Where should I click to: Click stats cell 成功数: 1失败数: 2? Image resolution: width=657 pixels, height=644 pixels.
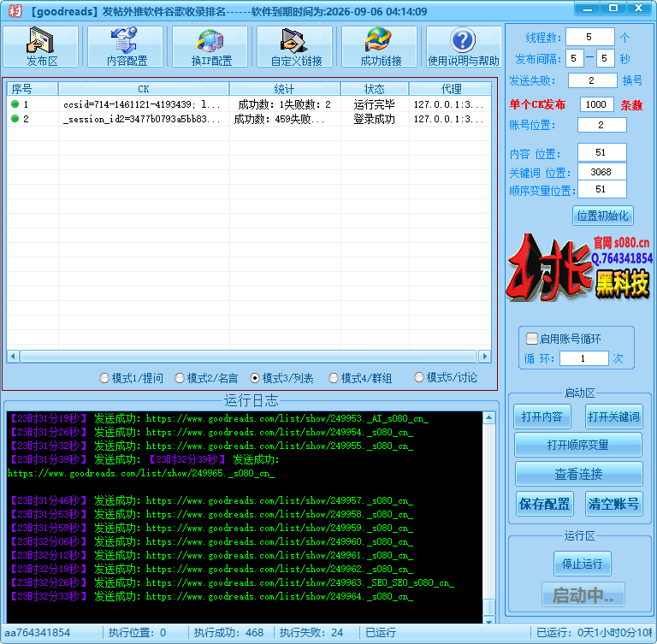[x=285, y=104]
